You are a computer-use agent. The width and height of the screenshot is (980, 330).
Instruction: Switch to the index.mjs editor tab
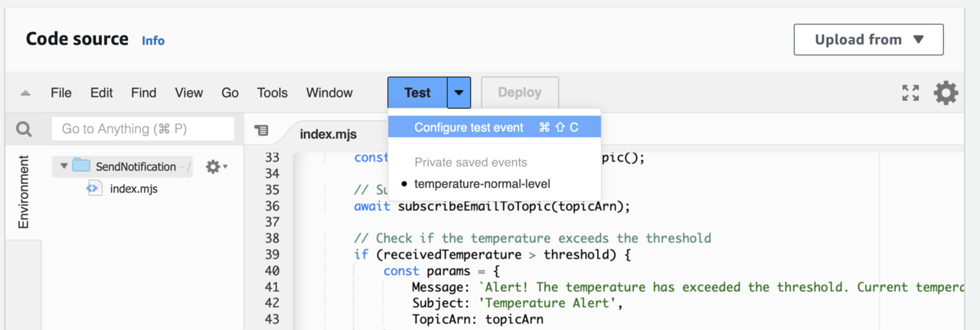click(x=328, y=134)
